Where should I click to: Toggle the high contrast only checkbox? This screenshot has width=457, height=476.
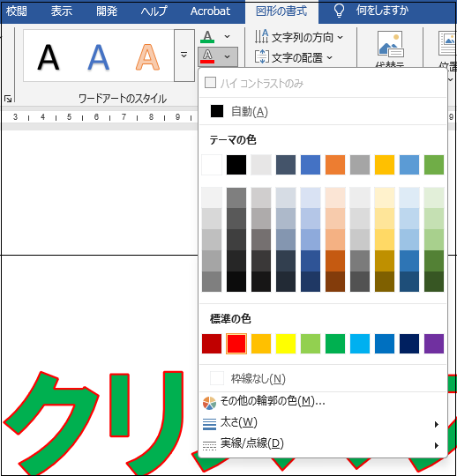(x=210, y=83)
